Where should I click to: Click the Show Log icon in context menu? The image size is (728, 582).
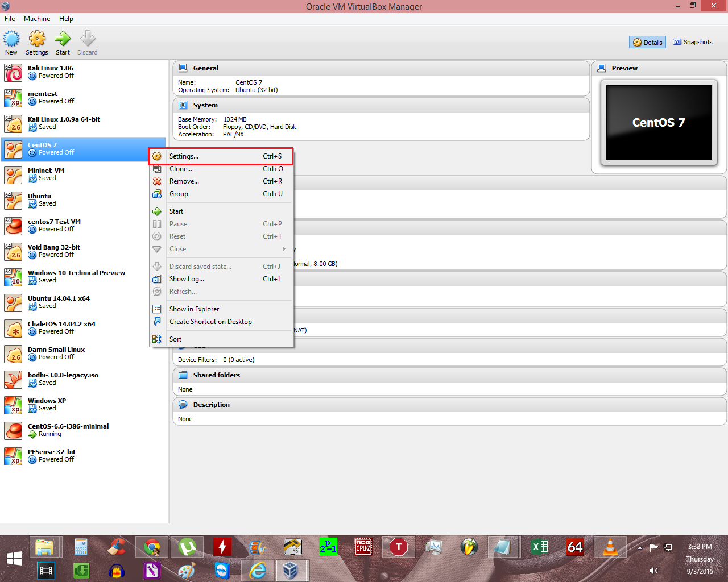pyautogui.click(x=157, y=279)
